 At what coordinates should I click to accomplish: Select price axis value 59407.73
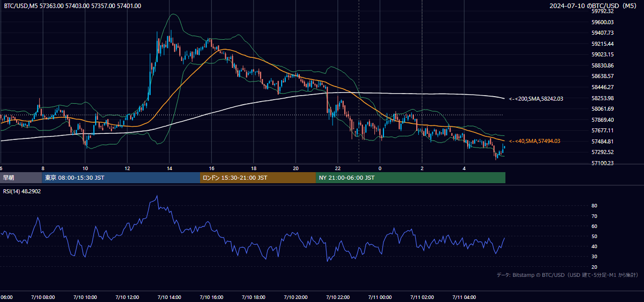[x=602, y=33]
